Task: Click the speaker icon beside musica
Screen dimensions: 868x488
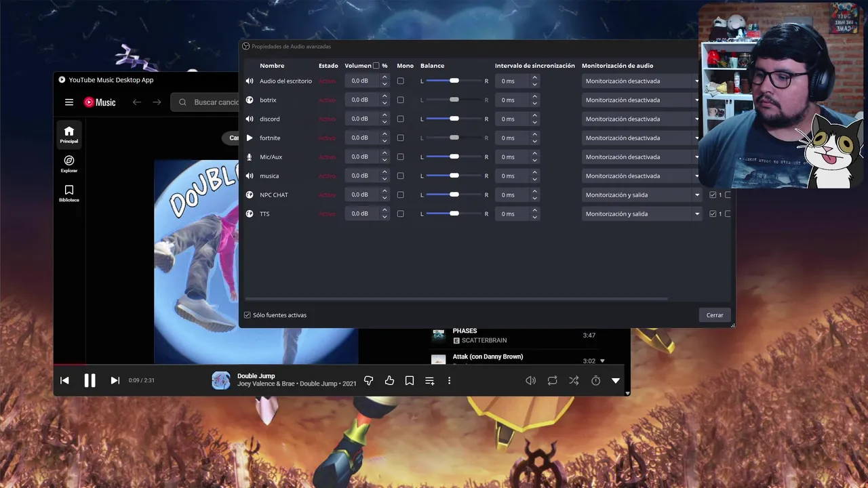Action: (250, 176)
